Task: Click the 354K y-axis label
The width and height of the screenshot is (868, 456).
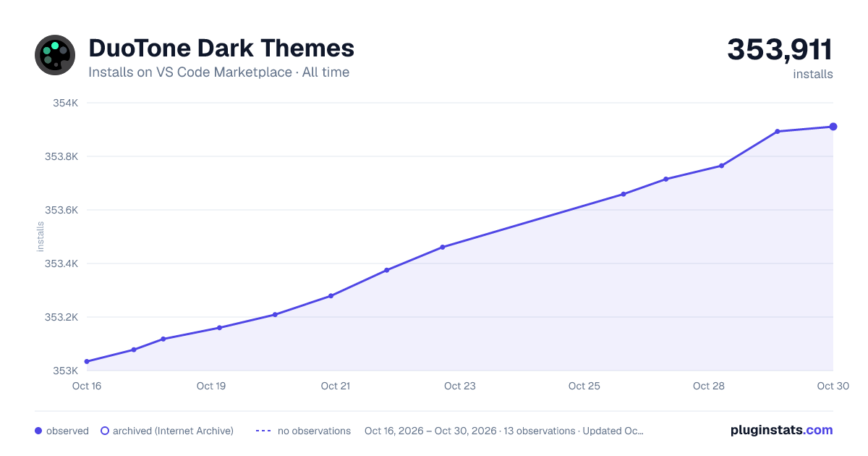Action: (65, 103)
